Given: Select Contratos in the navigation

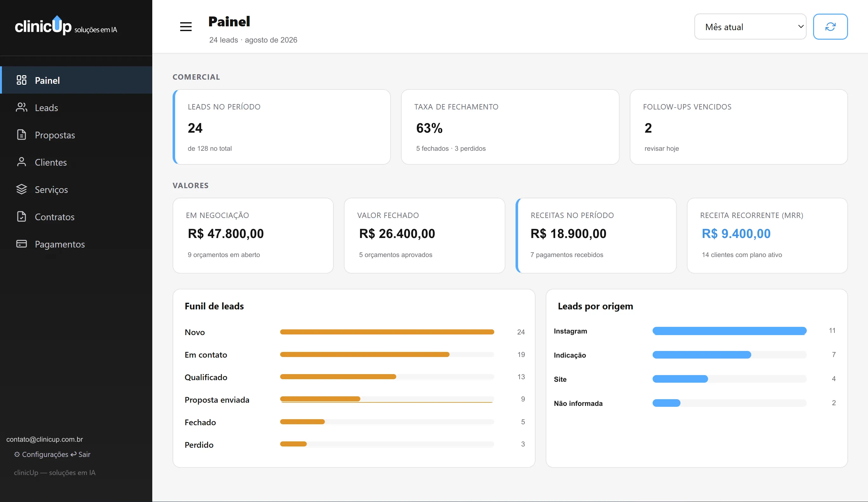Looking at the screenshot, I should (76, 217).
